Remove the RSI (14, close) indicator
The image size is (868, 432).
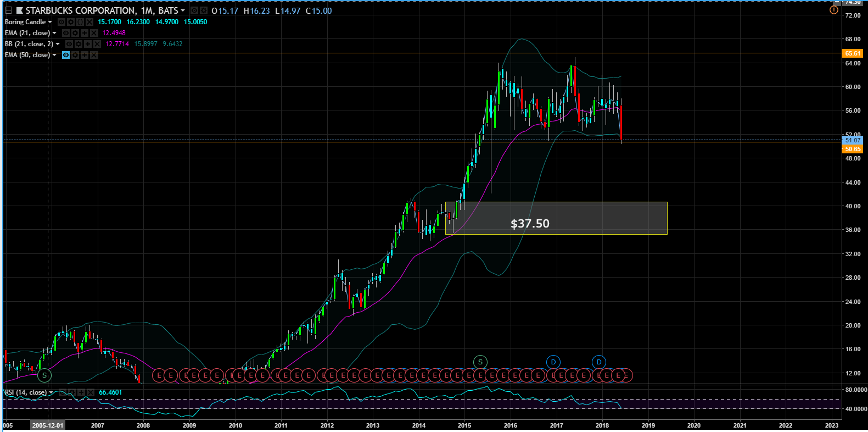click(91, 392)
